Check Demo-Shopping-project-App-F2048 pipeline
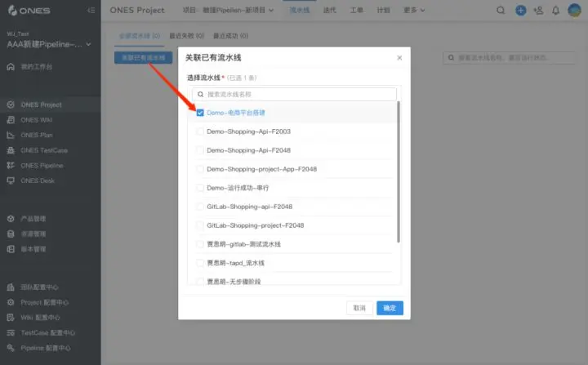Screen dimensions: 588x365 point(200,169)
